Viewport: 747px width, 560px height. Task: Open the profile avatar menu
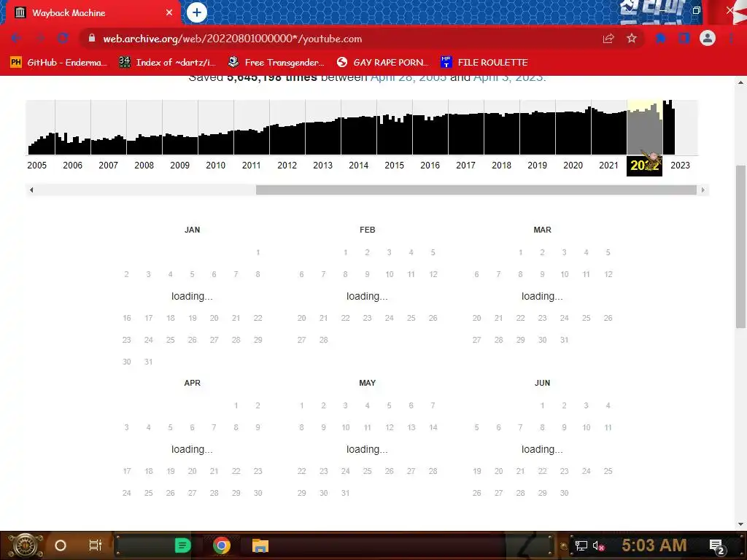[x=708, y=38]
